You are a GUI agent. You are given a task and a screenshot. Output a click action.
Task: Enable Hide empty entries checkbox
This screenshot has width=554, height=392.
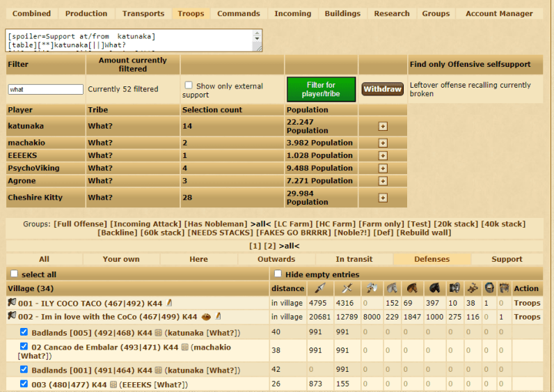278,274
